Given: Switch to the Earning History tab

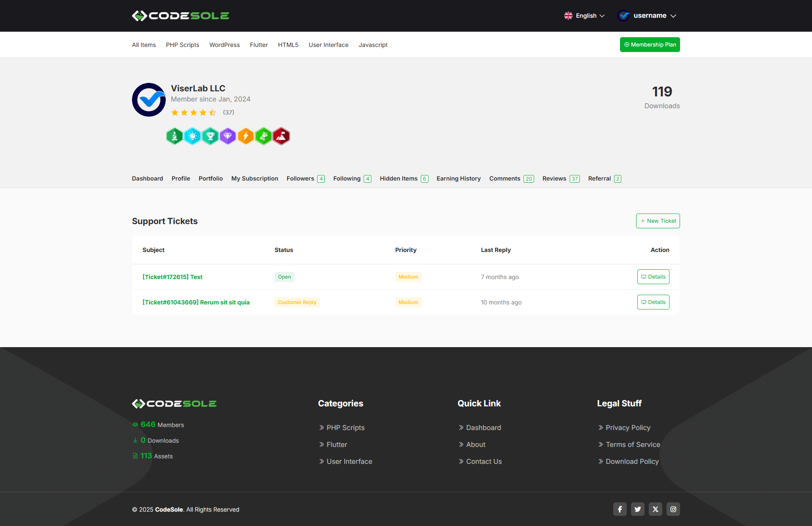Looking at the screenshot, I should 458,178.
